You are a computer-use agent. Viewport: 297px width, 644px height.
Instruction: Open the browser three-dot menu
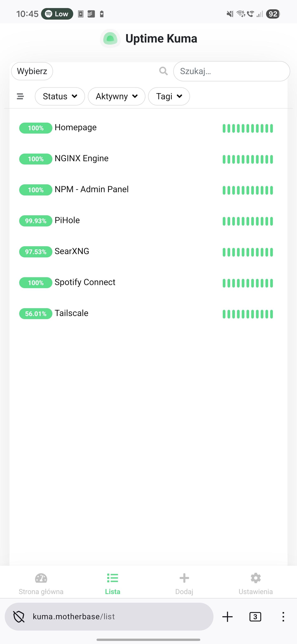pyautogui.click(x=283, y=617)
